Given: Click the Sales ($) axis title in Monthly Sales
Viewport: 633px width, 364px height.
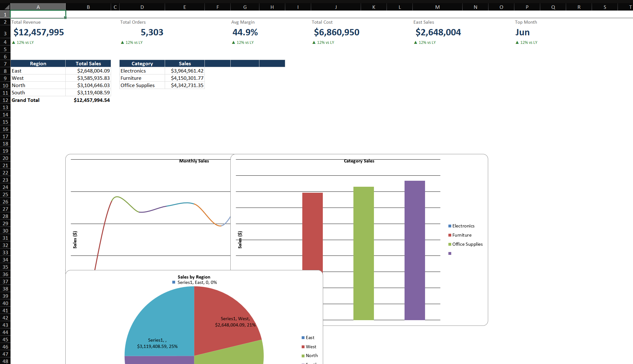Looking at the screenshot, I should click(75, 240).
